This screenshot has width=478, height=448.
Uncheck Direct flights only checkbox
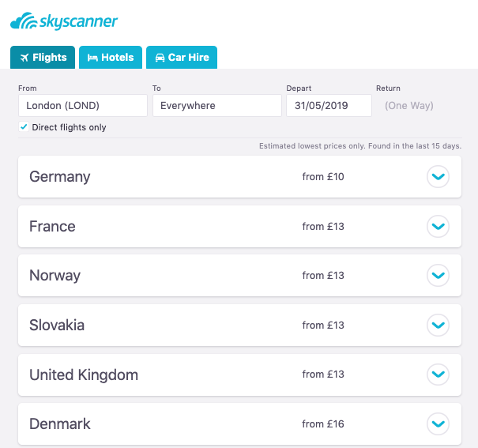click(24, 127)
